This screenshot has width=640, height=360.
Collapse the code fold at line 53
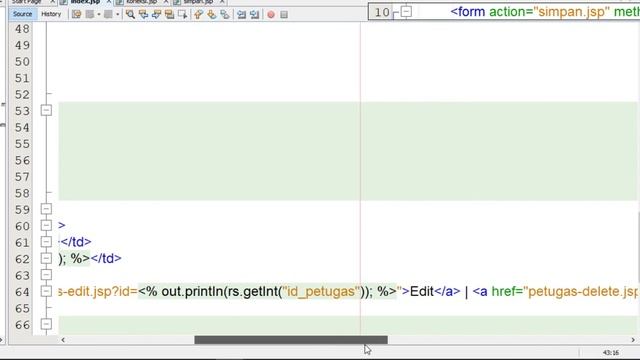coord(46,110)
